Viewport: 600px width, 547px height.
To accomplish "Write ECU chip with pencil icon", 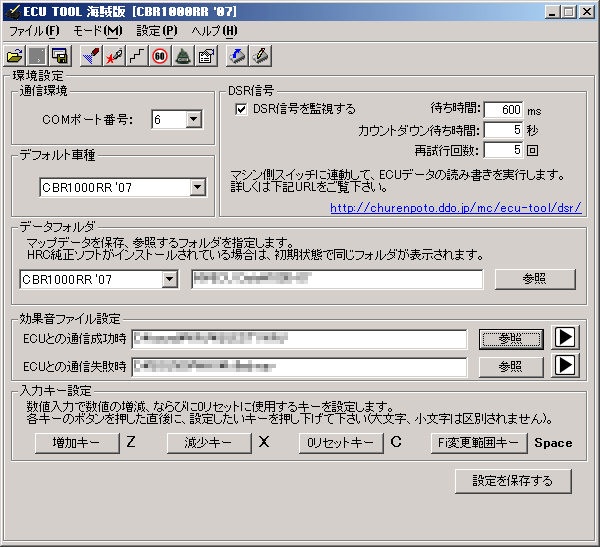I will [x=260, y=56].
